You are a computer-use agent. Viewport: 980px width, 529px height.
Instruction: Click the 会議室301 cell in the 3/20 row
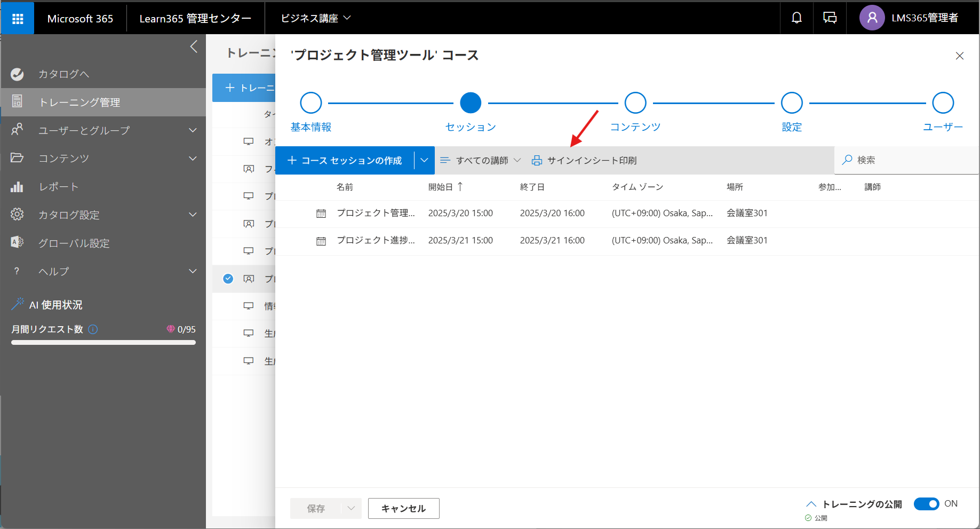747,213
